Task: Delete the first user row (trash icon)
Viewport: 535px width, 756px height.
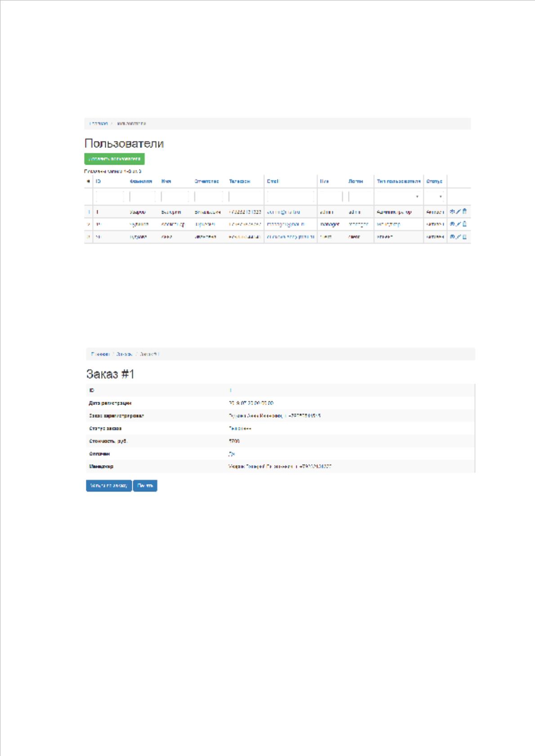Action: pyautogui.click(x=464, y=211)
